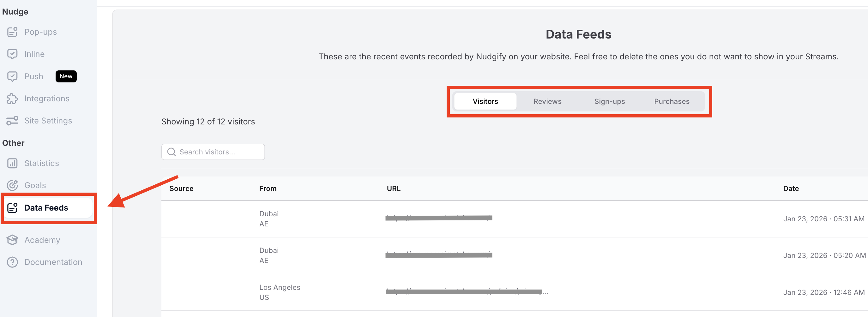868x317 pixels.
Task: Open Data Feeds in the sidebar
Action: click(46, 208)
